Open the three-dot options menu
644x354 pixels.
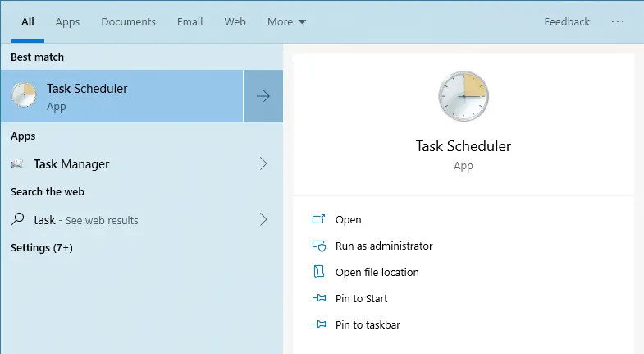click(618, 22)
